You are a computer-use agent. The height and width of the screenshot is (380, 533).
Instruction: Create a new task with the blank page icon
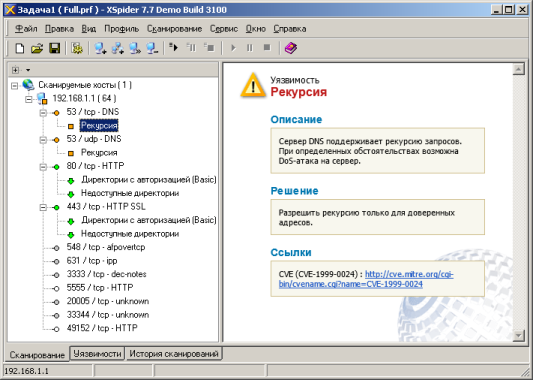point(20,48)
